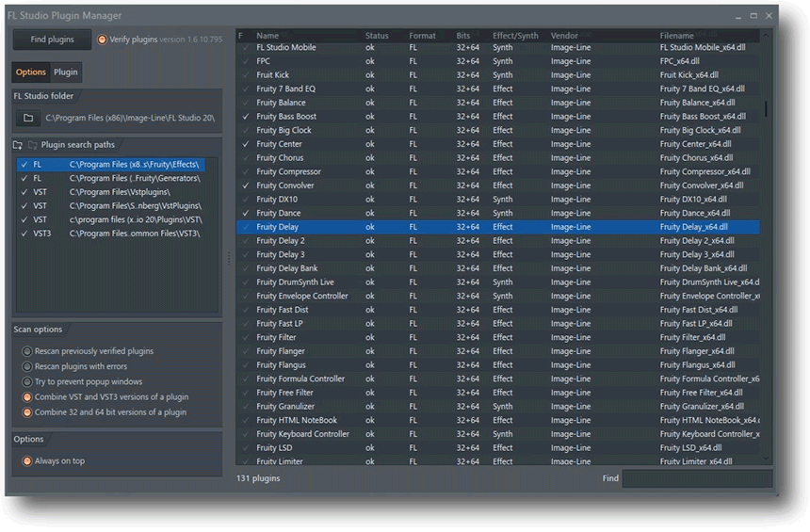810x532 pixels.
Task: Select the FL Studio Mobile plugin row
Action: click(x=498, y=47)
